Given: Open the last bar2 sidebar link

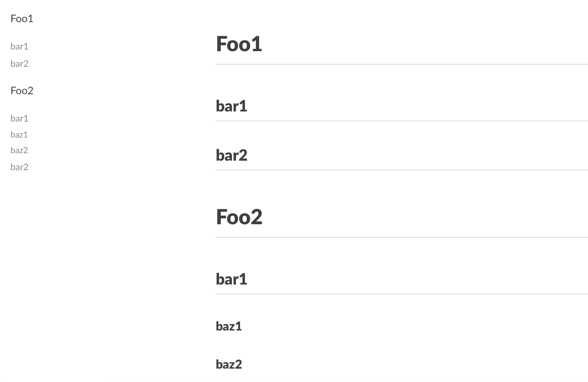Looking at the screenshot, I should coord(19,167).
